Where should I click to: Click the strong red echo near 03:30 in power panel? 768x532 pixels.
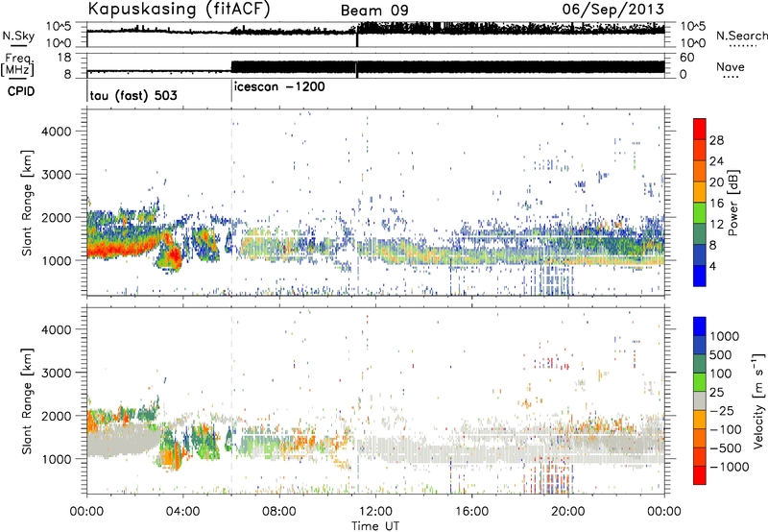coord(173,254)
